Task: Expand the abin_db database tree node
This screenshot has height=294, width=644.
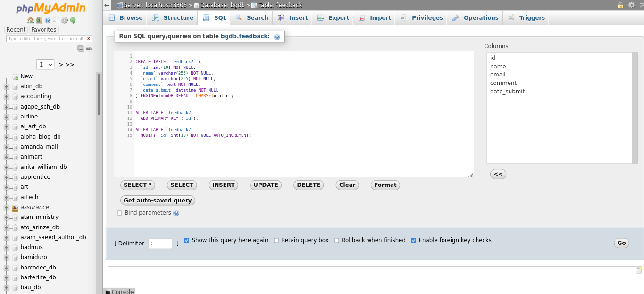Action: pyautogui.click(x=7, y=87)
